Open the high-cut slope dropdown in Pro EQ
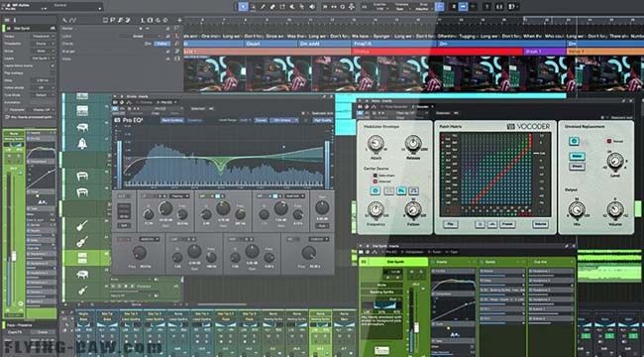Screen dimensions: 644x357 [319, 239]
